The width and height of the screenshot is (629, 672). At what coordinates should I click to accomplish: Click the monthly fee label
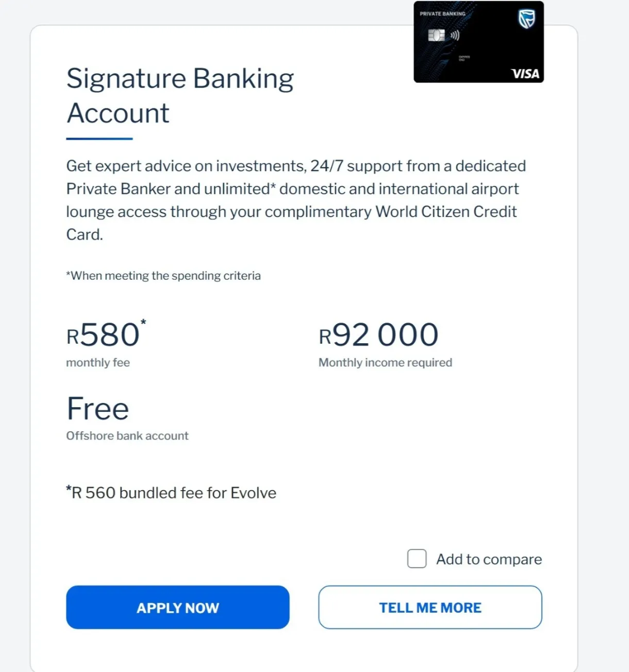click(x=98, y=362)
